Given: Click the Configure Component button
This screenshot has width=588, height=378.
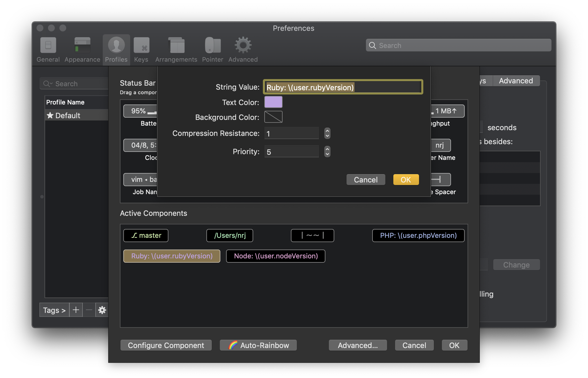Looking at the screenshot, I should [x=166, y=345].
